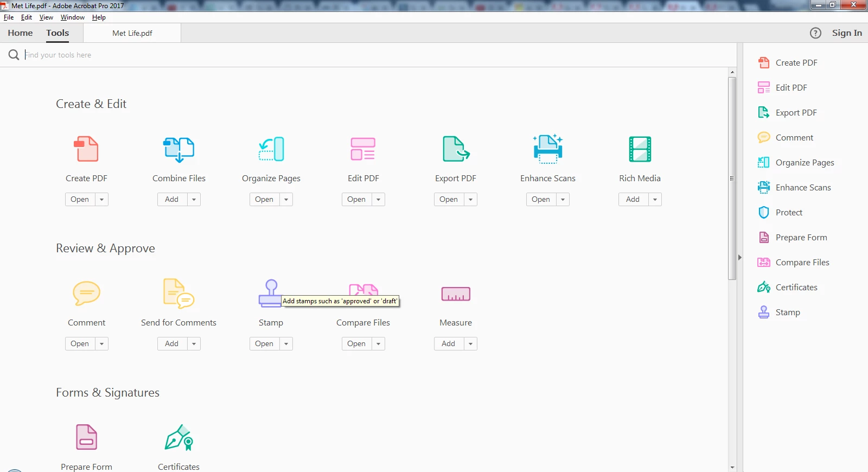
Task: Click the Certificates icon in the right sidebar
Action: coord(764,287)
